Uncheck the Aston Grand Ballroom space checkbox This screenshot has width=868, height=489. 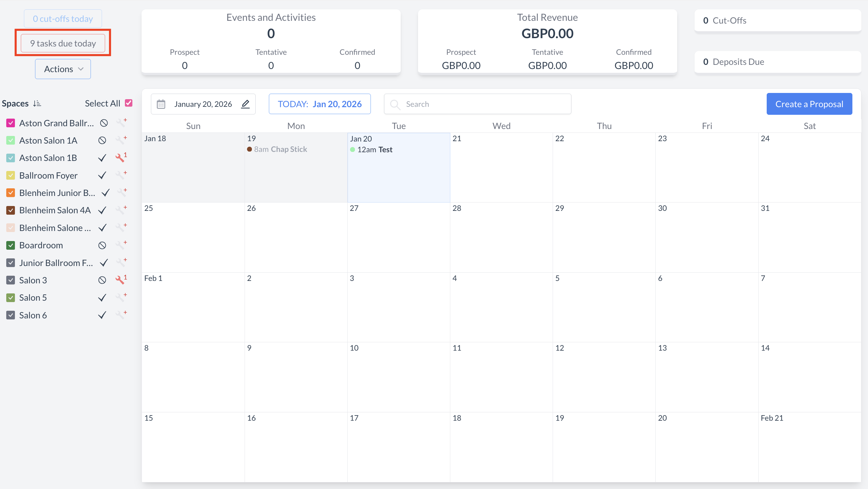(11, 123)
